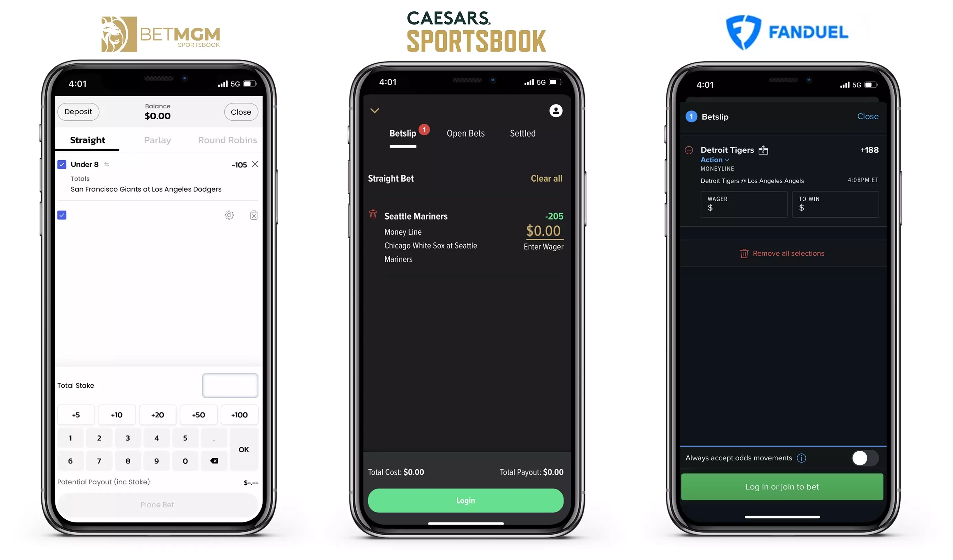This screenshot has height=560, width=953.
Task: Click the FanDuel remove all selections trash icon
Action: click(x=744, y=253)
